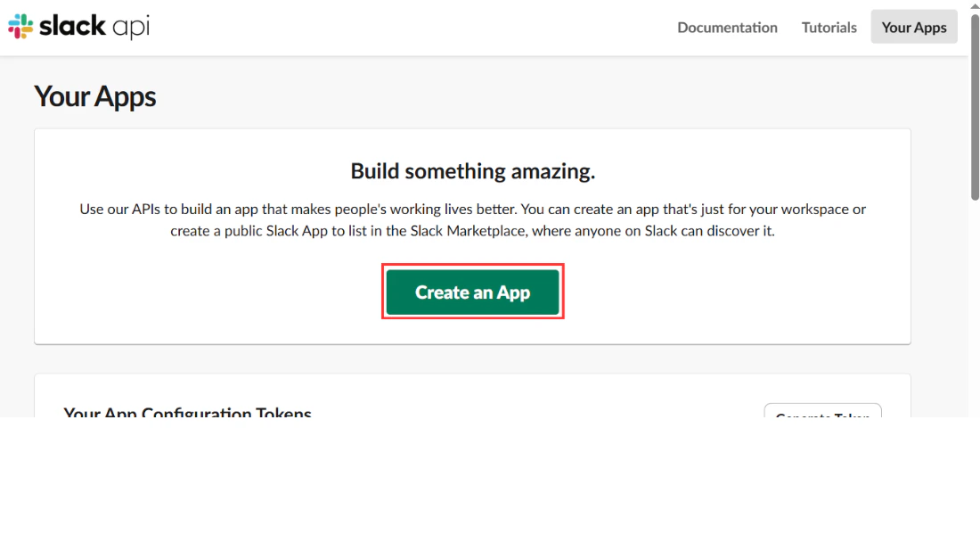This screenshot has height=535, width=980.
Task: Select the Documentation link in the header
Action: 727,27
